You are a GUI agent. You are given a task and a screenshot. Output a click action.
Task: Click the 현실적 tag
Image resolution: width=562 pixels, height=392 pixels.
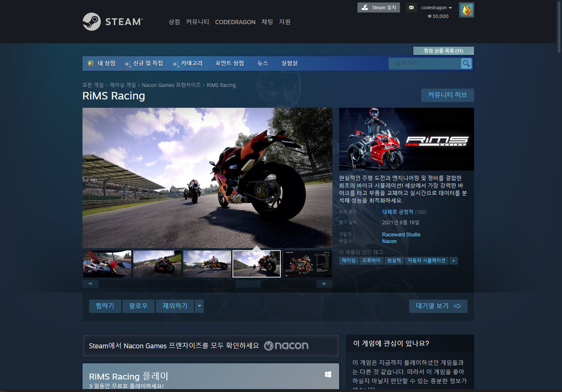(x=394, y=261)
